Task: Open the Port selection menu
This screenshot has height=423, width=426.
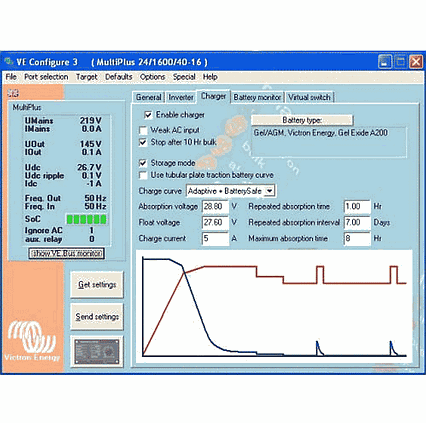Action: point(46,77)
